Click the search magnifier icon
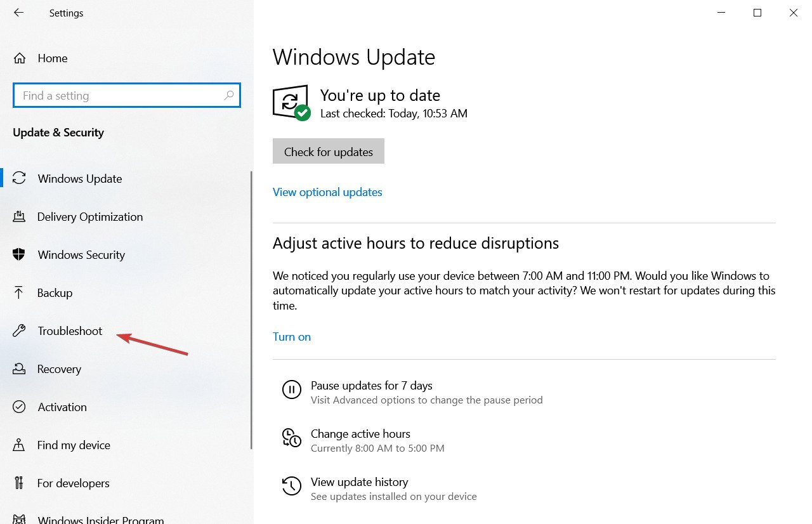The image size is (812, 524). (229, 95)
